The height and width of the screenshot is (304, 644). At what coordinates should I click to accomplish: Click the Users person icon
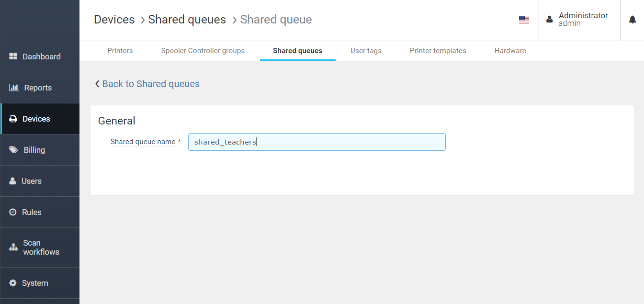pos(13,181)
